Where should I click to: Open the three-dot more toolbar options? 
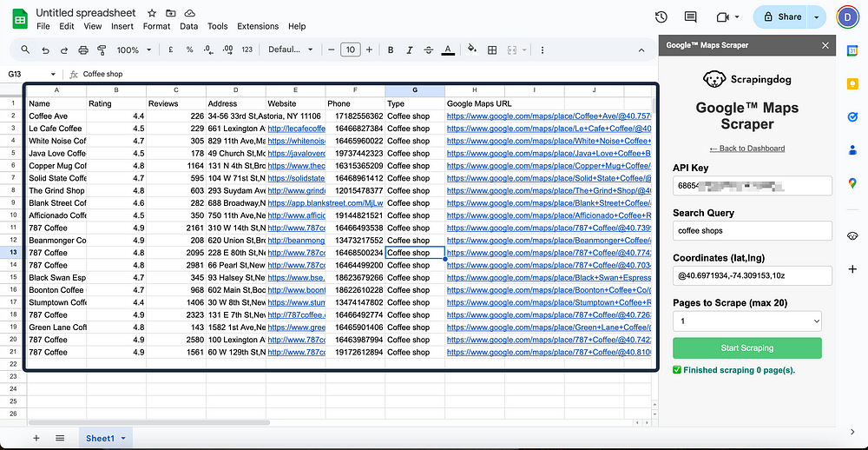click(x=542, y=50)
